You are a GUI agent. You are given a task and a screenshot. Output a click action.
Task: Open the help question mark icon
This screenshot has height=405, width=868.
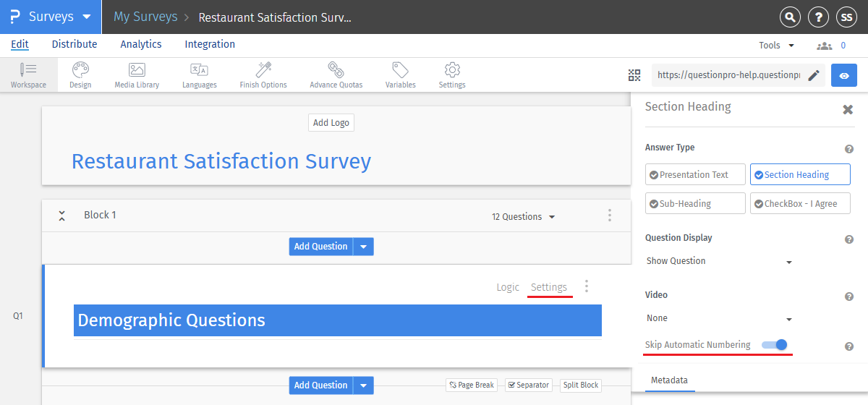(818, 17)
